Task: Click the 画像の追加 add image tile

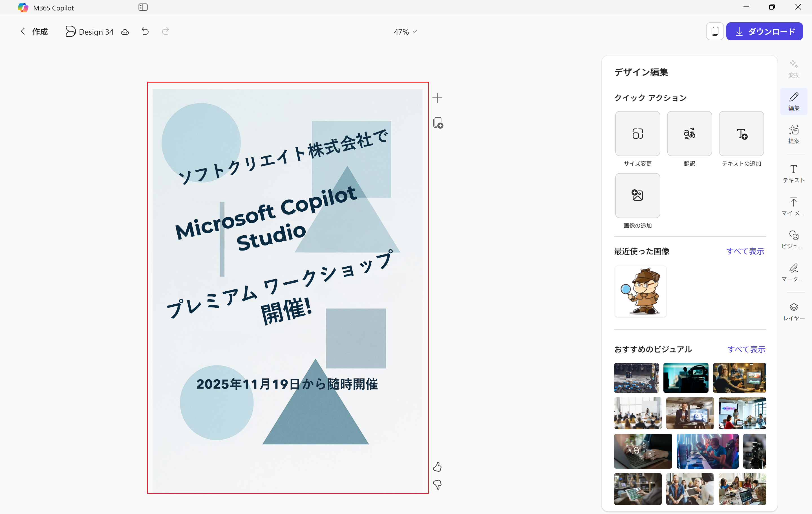Action: tap(637, 196)
